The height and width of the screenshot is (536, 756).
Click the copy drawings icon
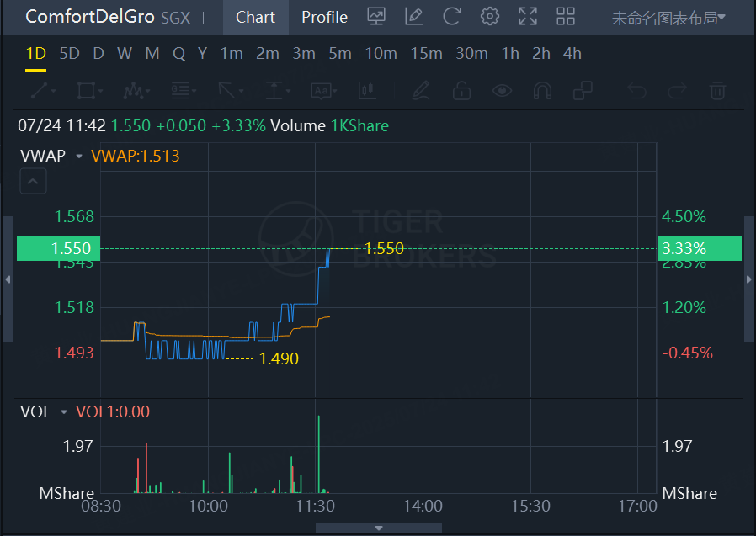(583, 91)
